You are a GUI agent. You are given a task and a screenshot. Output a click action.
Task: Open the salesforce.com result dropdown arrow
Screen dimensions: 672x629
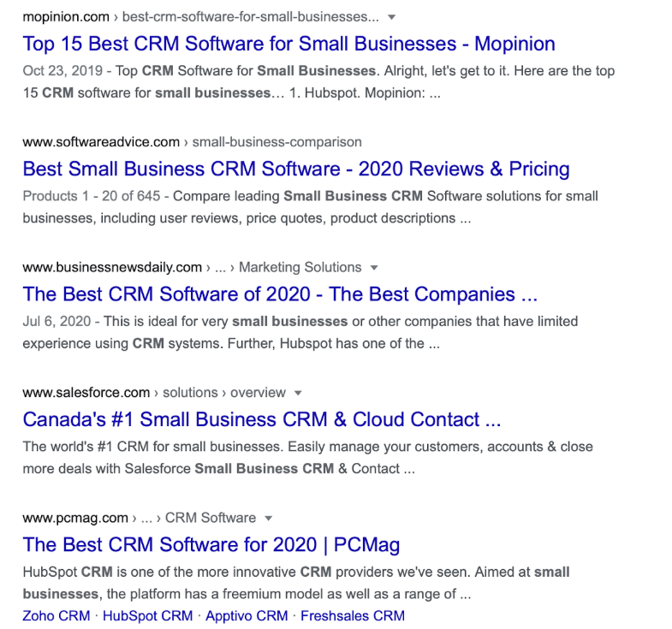point(298,393)
